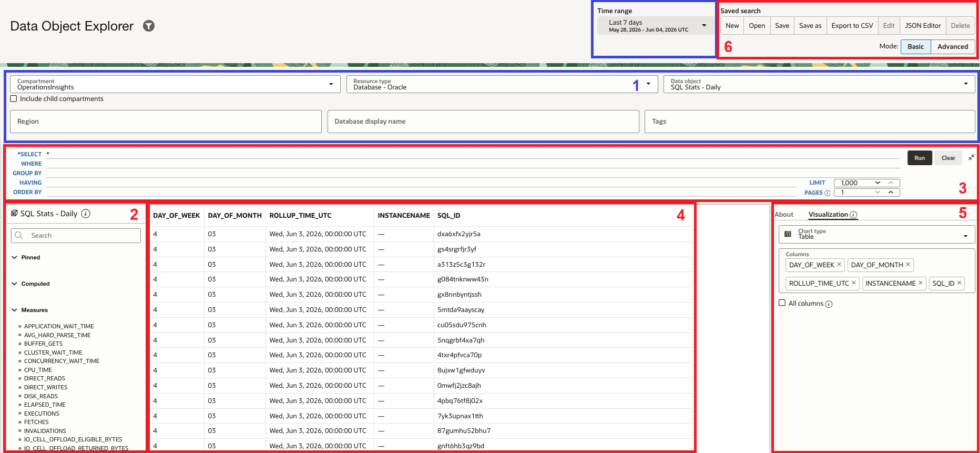Click the GROUP BY clause input line
The height and width of the screenshot is (453, 980).
(473, 173)
